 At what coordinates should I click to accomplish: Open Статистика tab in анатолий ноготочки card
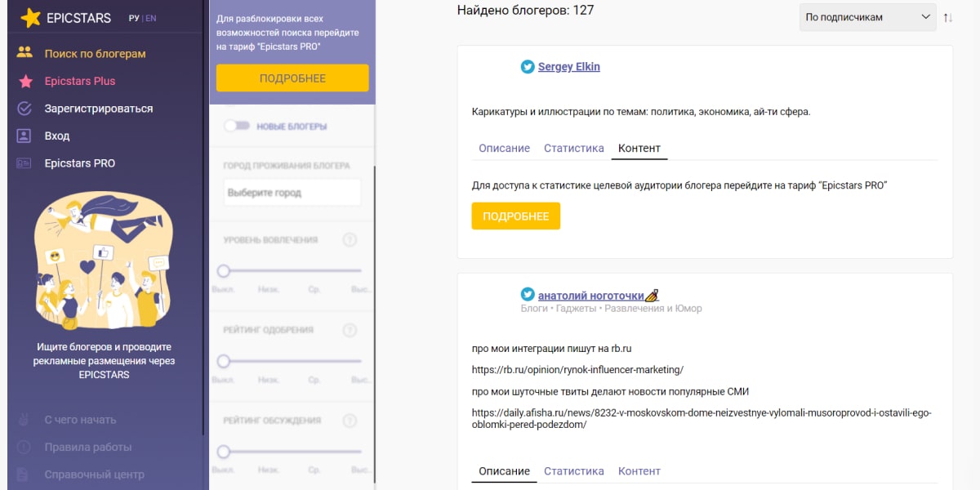click(574, 471)
